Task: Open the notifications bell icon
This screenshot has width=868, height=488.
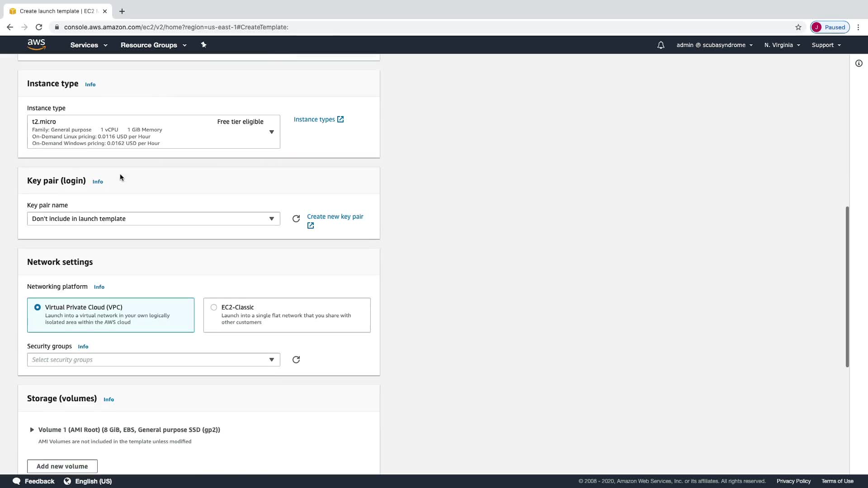Action: pyautogui.click(x=660, y=45)
